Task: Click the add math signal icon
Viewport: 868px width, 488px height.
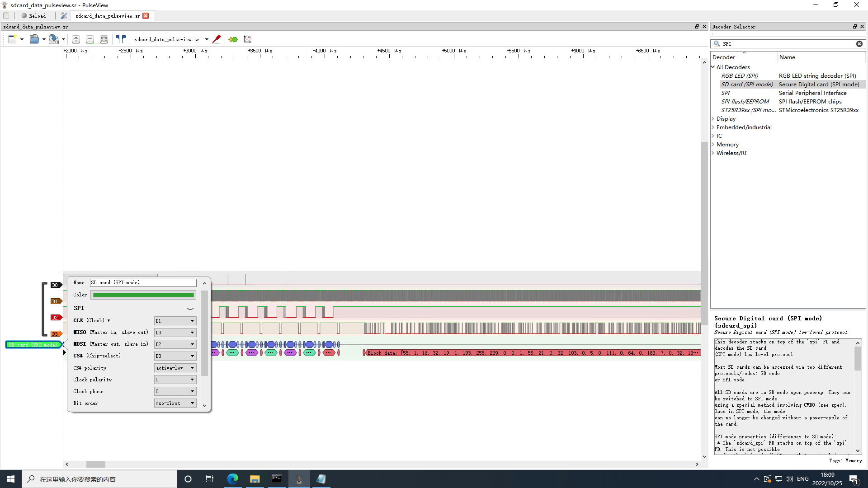Action: click(247, 39)
